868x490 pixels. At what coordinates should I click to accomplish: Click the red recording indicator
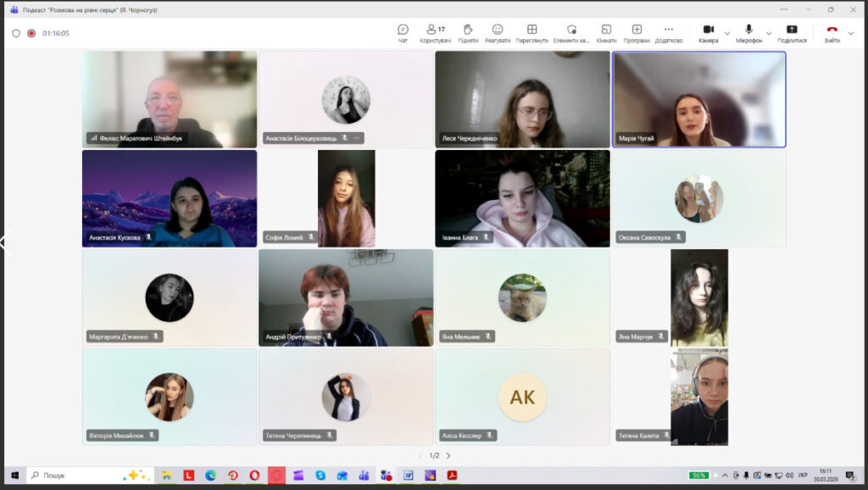point(31,33)
